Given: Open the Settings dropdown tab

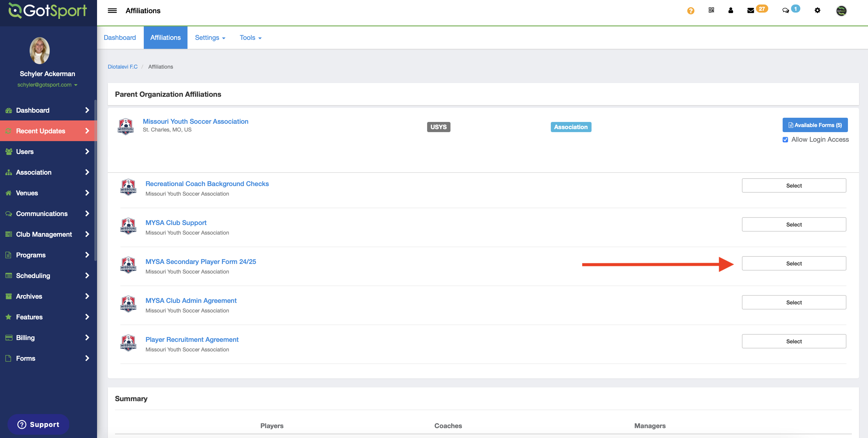Looking at the screenshot, I should [x=210, y=38].
